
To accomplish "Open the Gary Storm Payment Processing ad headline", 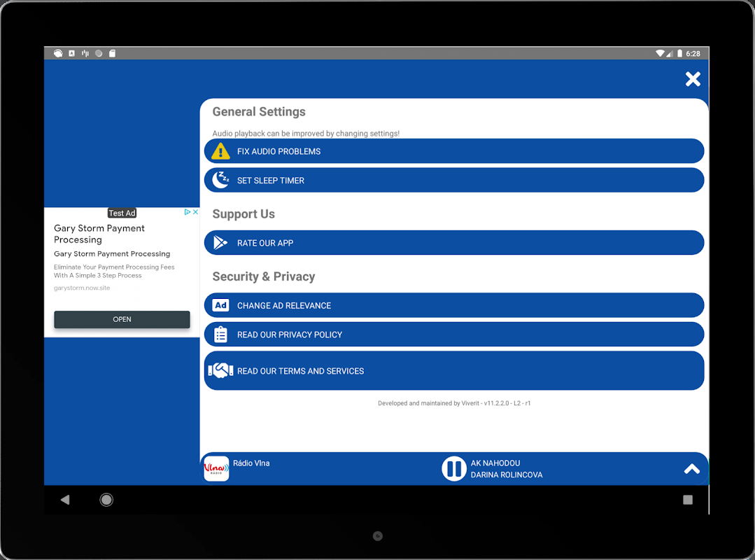I will [99, 234].
